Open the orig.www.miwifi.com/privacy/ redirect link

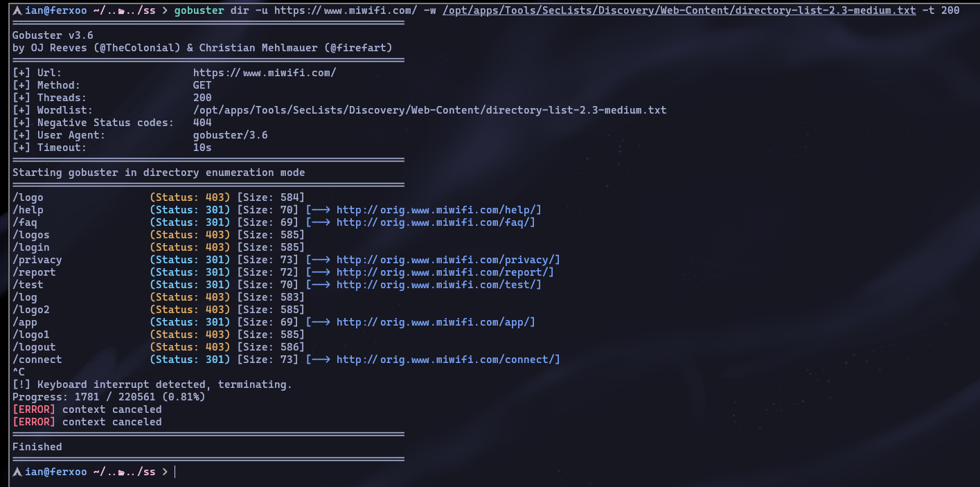(448, 260)
